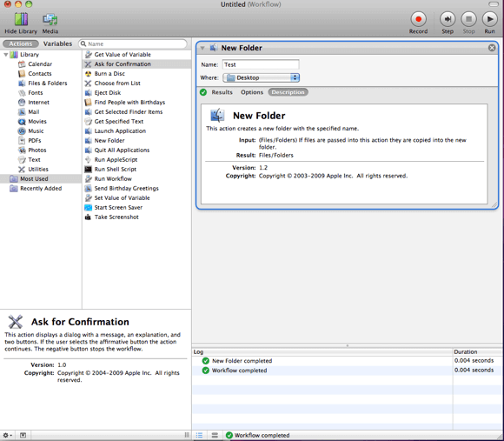Viewport: 504px width, 441px height.
Task: Select the Fonts category
Action: click(36, 93)
